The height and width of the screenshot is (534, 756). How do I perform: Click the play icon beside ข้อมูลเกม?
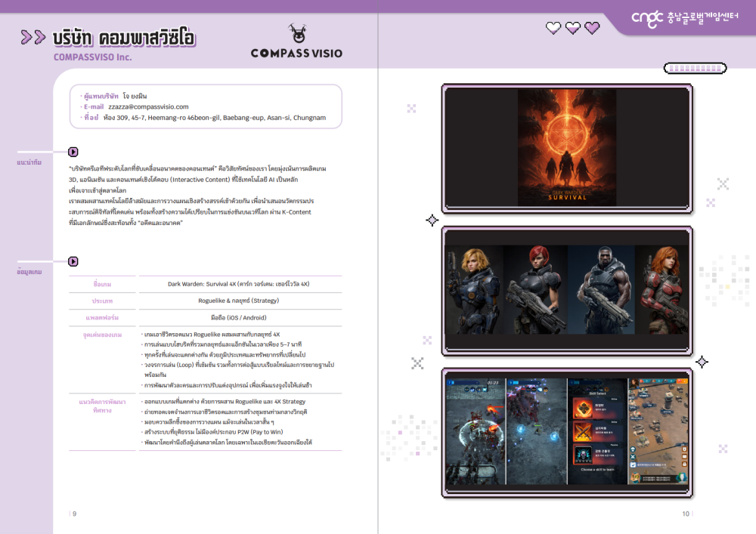73,261
